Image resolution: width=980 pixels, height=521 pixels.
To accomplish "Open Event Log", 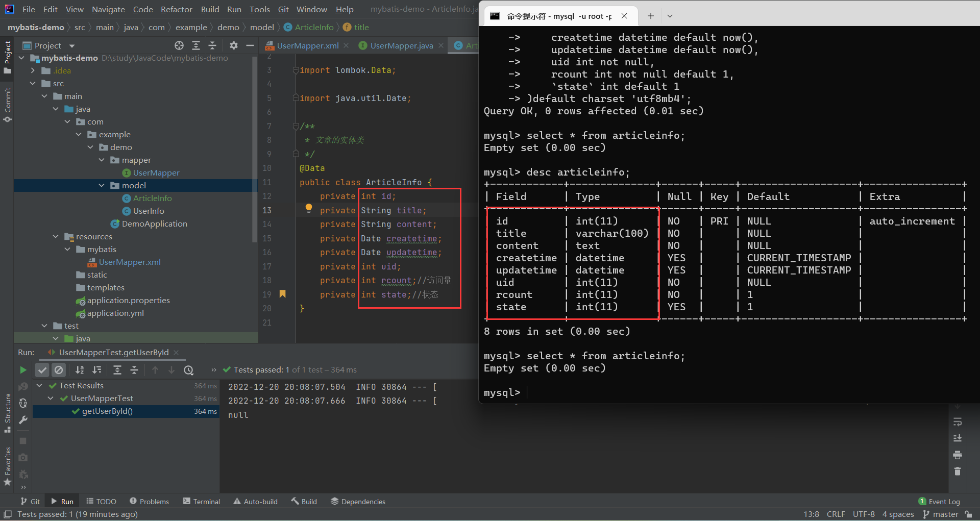I will (x=939, y=502).
